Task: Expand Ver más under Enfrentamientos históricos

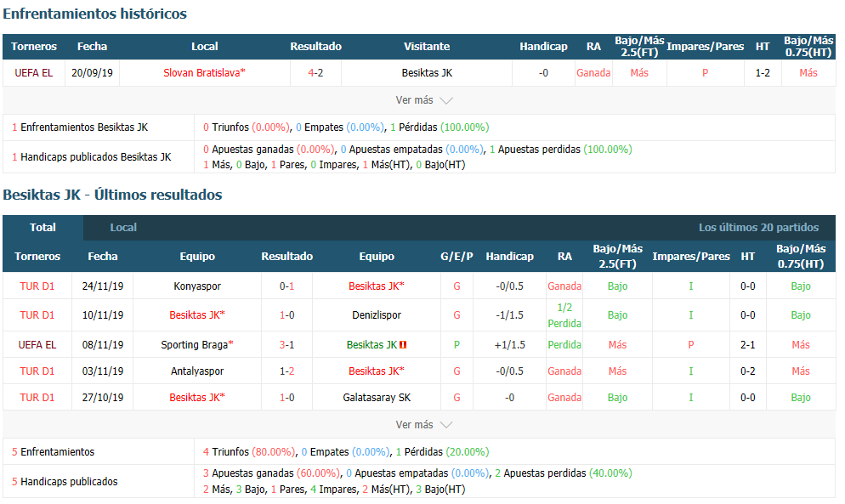Action: pyautogui.click(x=423, y=100)
